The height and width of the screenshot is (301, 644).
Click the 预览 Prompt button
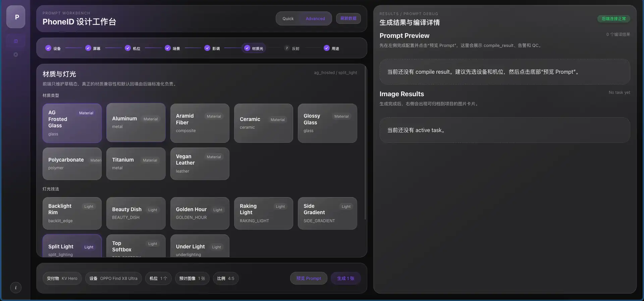click(309, 278)
